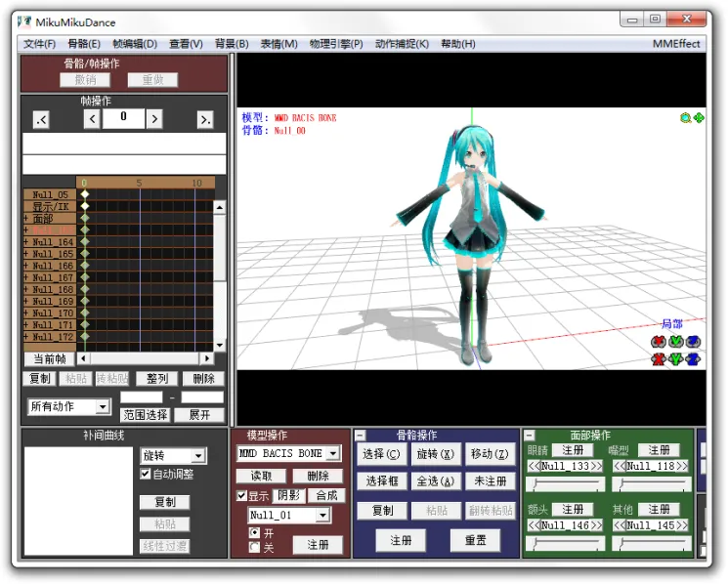Expand the Null_164 bone group
Screen dimensions: 728x584
pyautogui.click(x=26, y=241)
